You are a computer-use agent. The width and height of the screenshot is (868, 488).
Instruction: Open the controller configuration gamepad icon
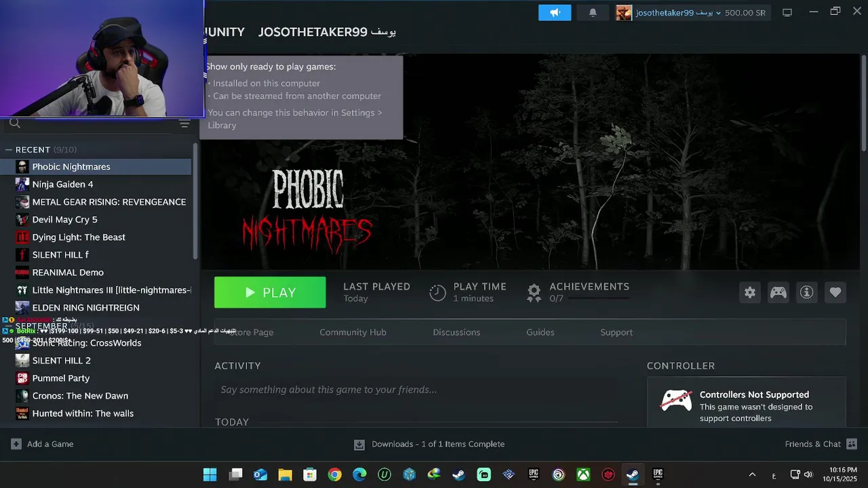tap(778, 292)
